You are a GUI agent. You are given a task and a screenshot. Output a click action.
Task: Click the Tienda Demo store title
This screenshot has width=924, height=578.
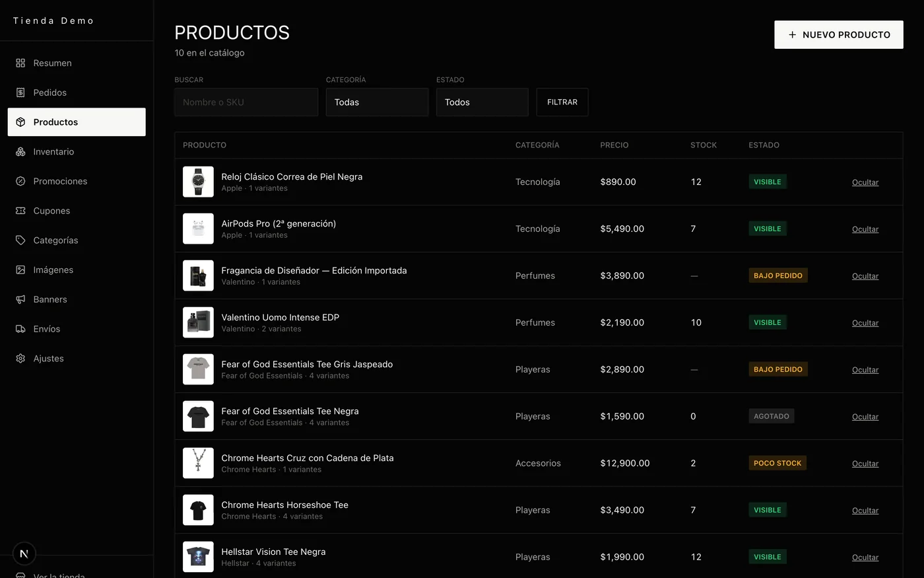point(53,20)
